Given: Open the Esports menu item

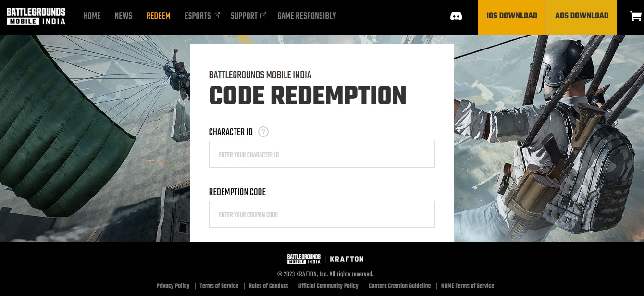Looking at the screenshot, I should (198, 16).
